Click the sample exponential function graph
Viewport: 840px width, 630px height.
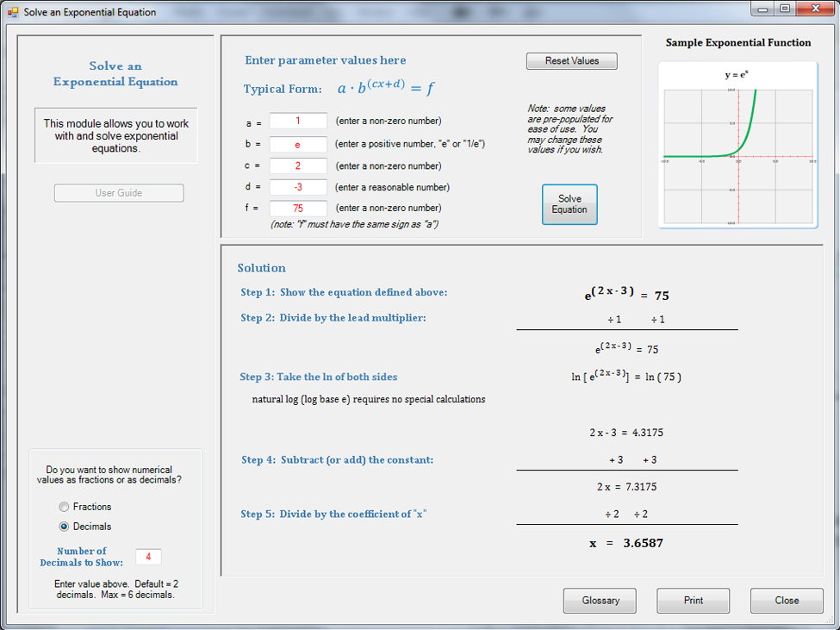click(x=737, y=145)
